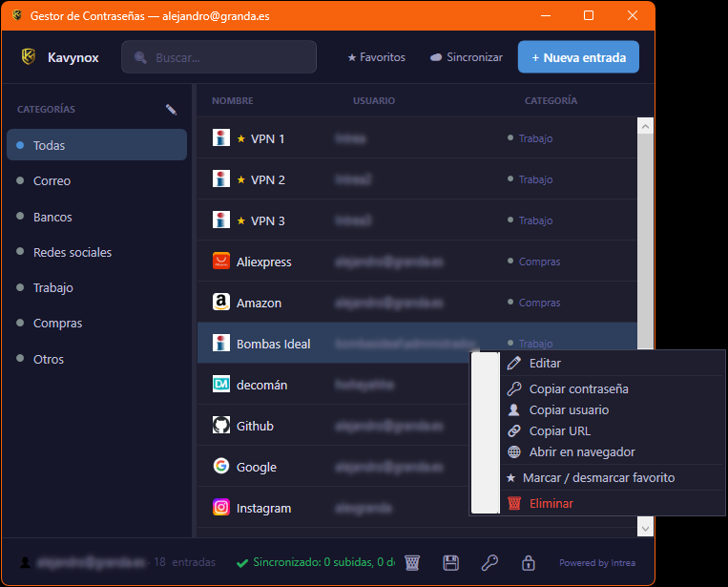728x587 pixels.
Task: Click the Sincronizado status message
Action: pos(316,562)
